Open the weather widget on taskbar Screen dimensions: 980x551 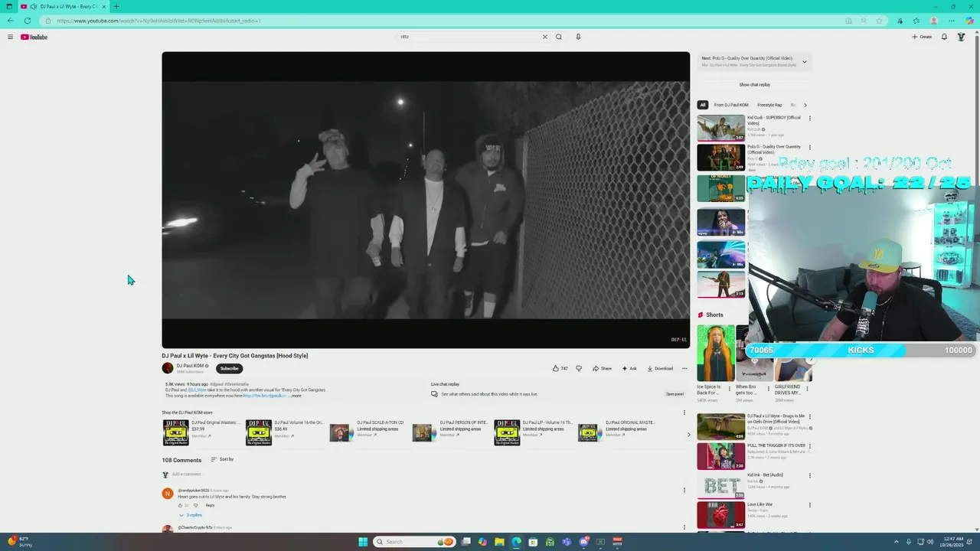click(x=21, y=542)
